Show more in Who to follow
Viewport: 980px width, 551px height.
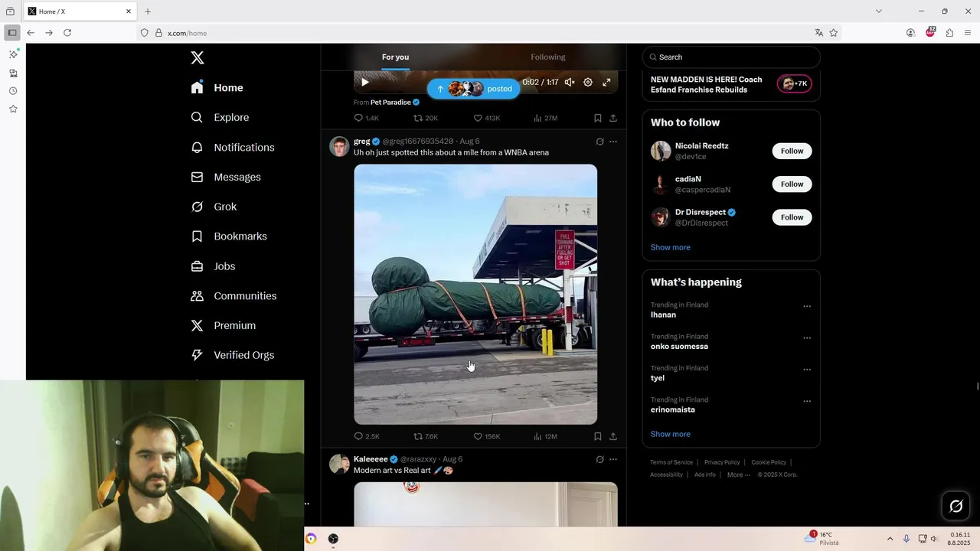pyautogui.click(x=671, y=248)
